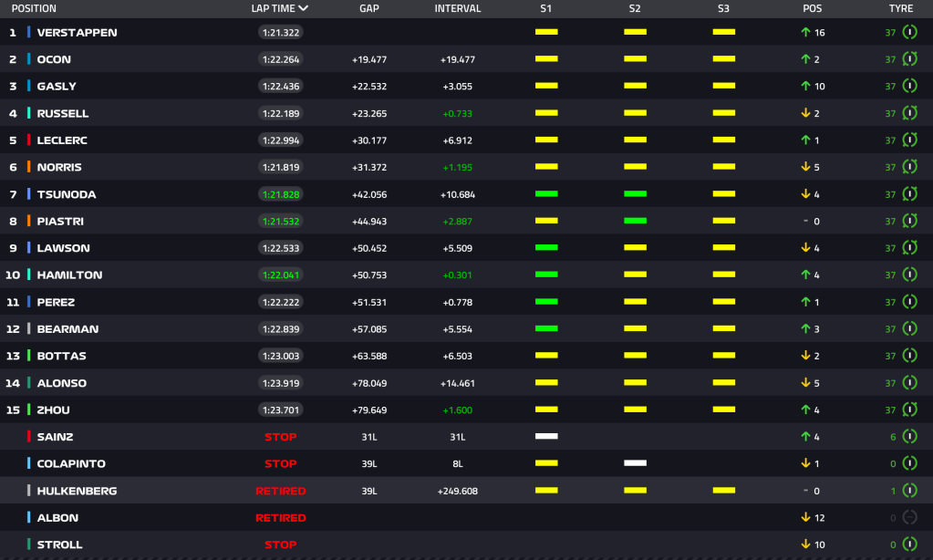This screenshot has height=560, width=933.
Task: Click Russell's yellow positions-lost arrow
Action: pos(805,113)
